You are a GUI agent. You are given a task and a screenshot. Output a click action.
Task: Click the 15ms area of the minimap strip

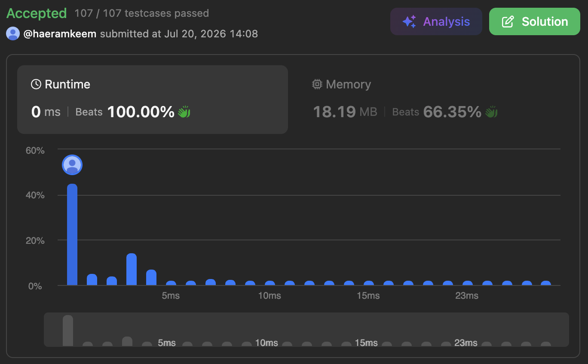click(x=366, y=343)
